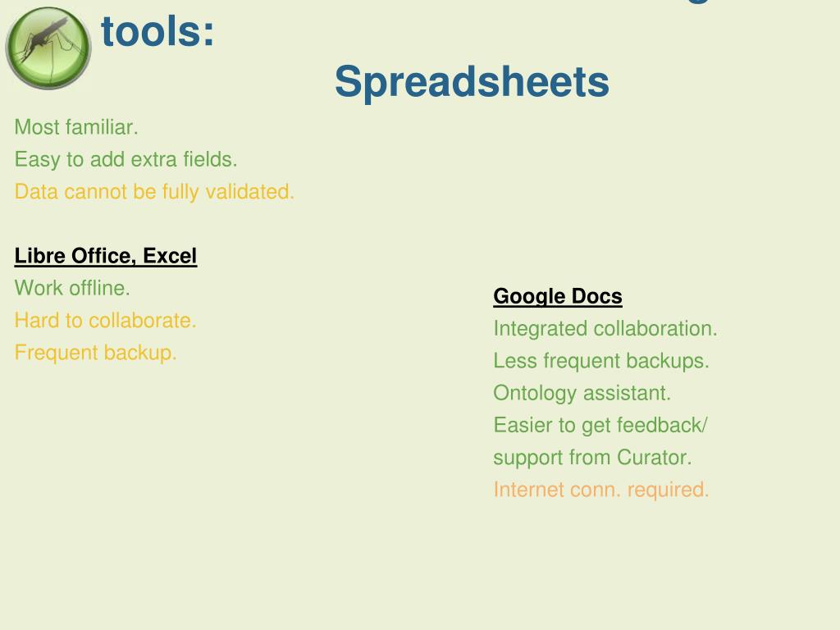Click 'Data cannot be fully validated.' text
840x630 pixels.
click(154, 192)
